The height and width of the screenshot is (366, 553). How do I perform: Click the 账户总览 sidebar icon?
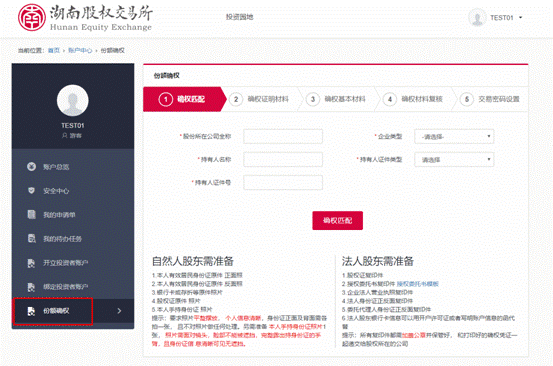[x=31, y=166]
